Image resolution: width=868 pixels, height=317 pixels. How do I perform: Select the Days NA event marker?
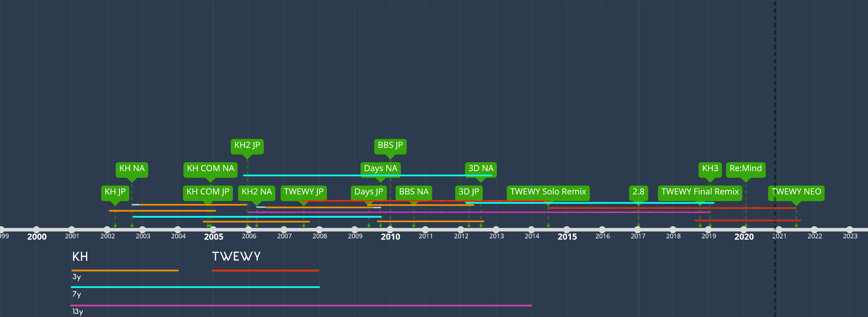pyautogui.click(x=380, y=168)
